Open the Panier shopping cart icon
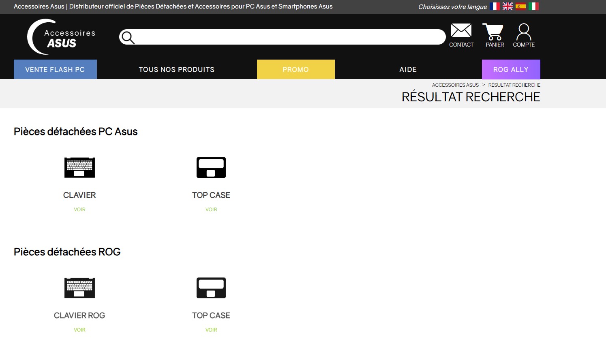This screenshot has width=606, height=364. (493, 32)
